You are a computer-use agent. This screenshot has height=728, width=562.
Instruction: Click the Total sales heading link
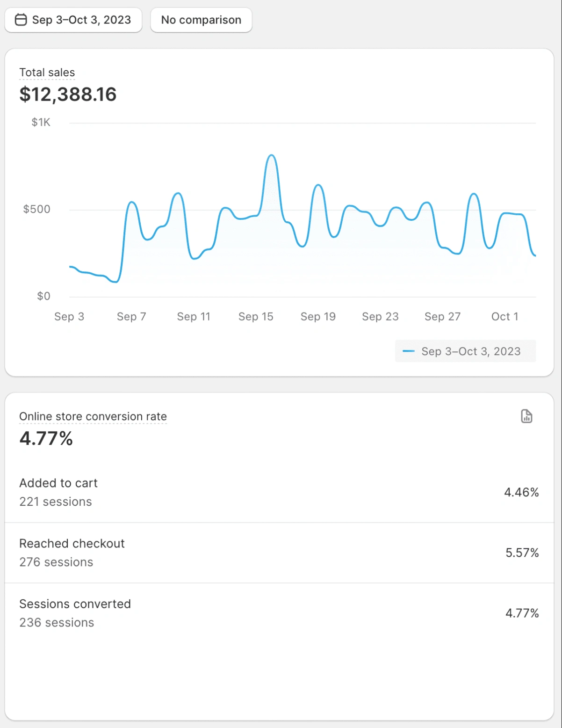pyautogui.click(x=47, y=73)
